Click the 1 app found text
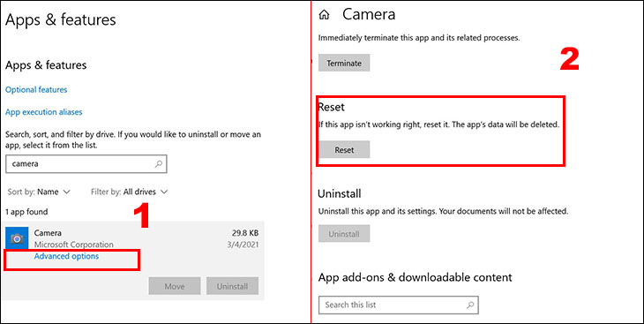The image size is (644, 324). pyautogui.click(x=26, y=212)
